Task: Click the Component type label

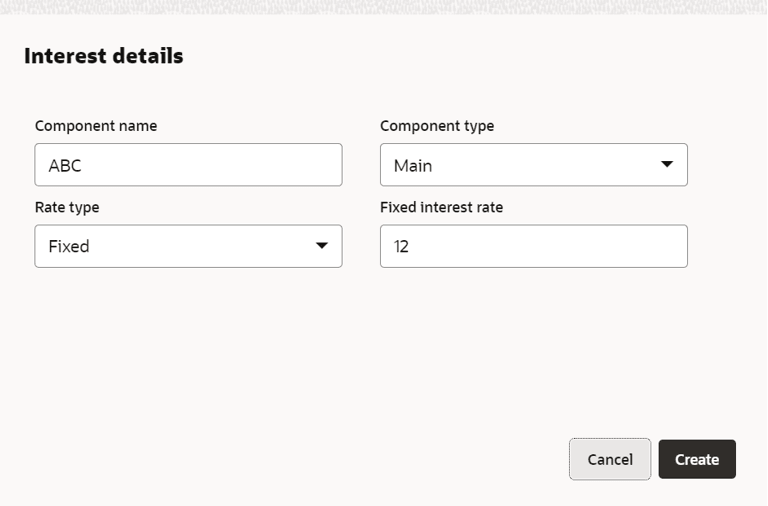Action: pos(437,126)
